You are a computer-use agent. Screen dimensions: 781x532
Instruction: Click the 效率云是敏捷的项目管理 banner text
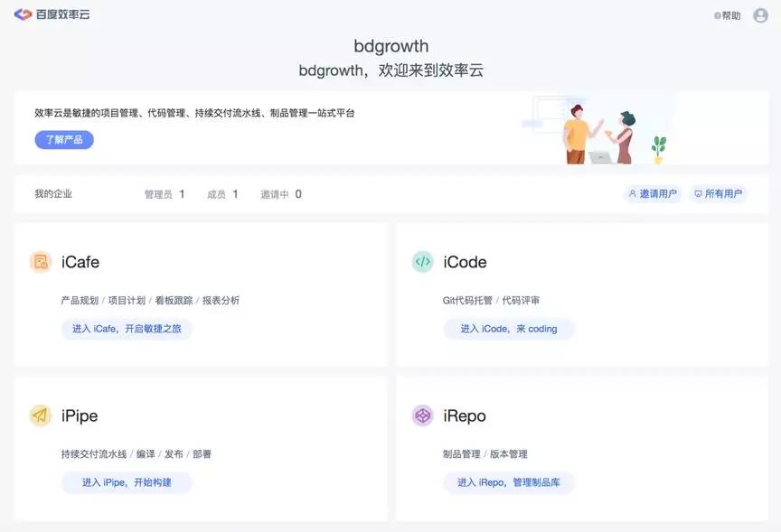tap(194, 114)
